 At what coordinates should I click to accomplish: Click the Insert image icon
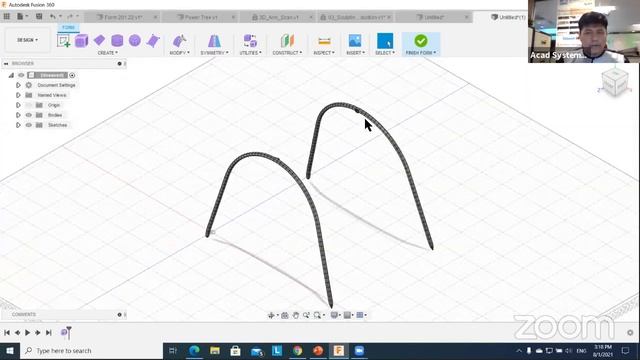pos(355,41)
